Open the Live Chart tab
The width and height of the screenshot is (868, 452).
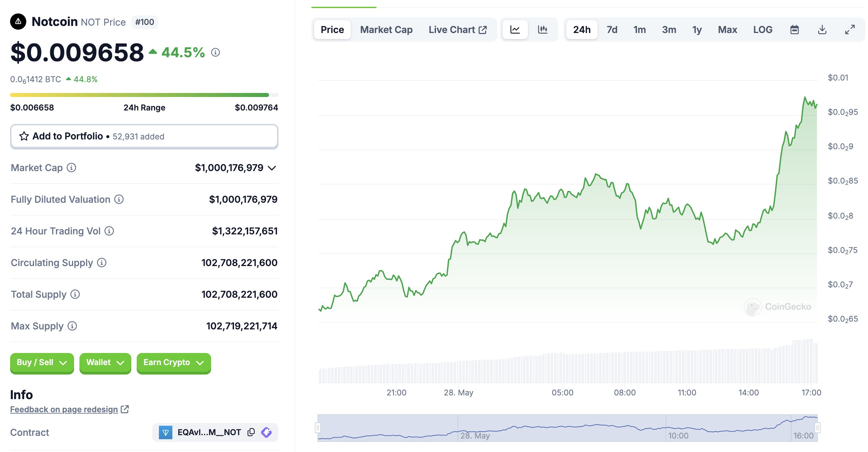[458, 30]
